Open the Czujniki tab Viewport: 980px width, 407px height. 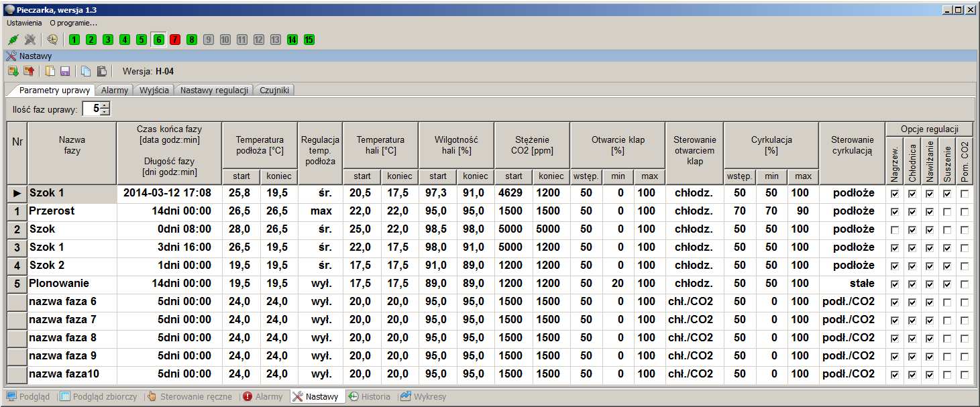coord(274,90)
